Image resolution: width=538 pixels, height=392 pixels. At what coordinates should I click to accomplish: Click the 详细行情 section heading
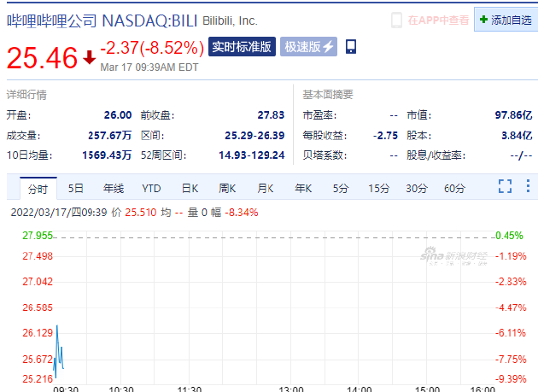[x=26, y=95]
